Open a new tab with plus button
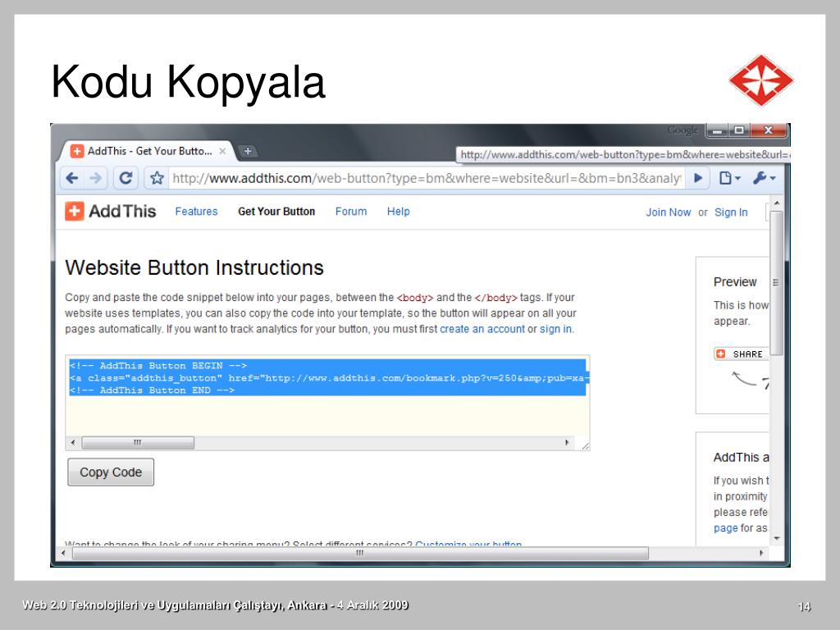The image size is (840, 630). coord(248,151)
